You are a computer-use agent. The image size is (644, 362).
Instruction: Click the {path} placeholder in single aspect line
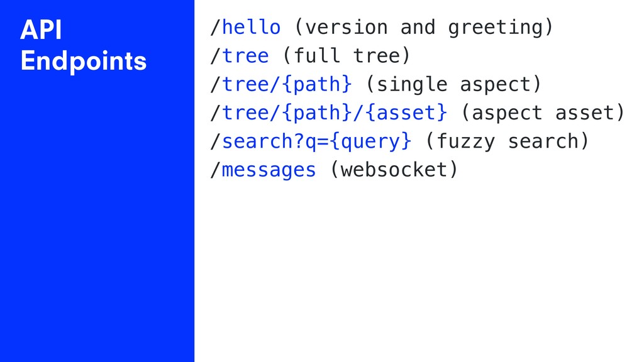(317, 85)
